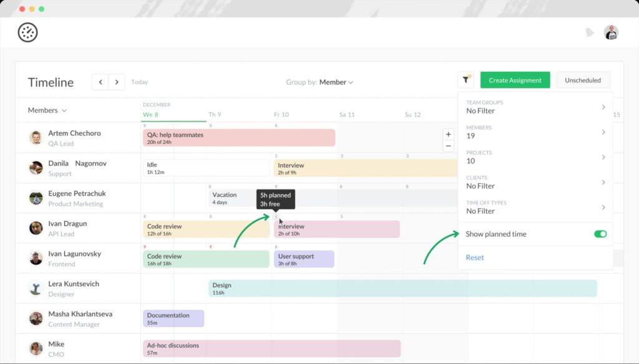Disable the Show planned time toggle

(x=600, y=234)
